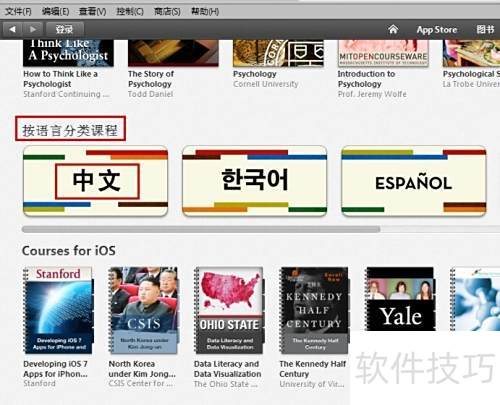This screenshot has height=405, width=500.
Task: Click 'The Story of Psychology' title
Action: pyautogui.click(x=151, y=79)
